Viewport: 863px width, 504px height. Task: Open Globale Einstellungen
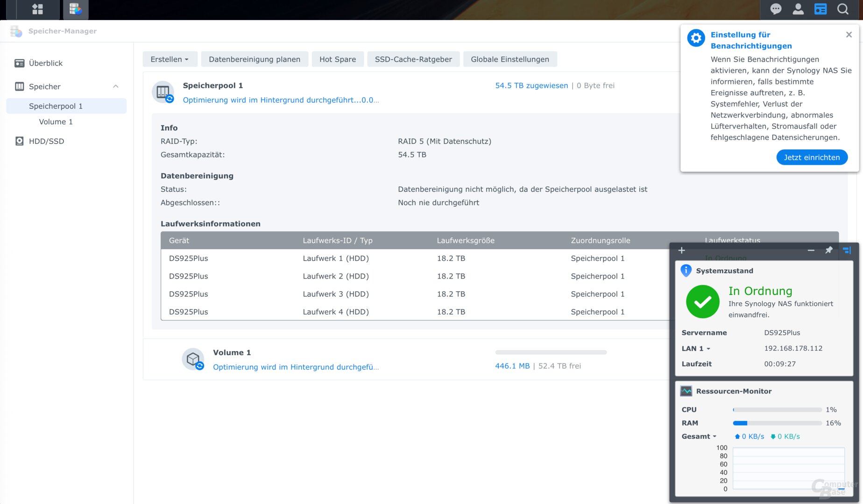(x=510, y=59)
